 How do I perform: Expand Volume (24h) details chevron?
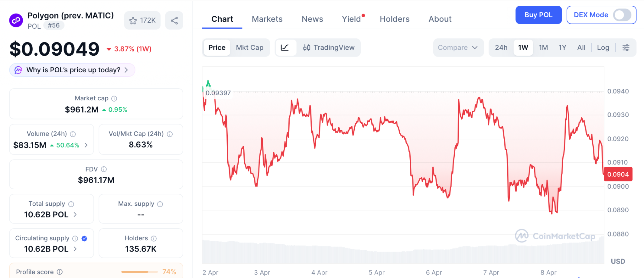[86, 145]
